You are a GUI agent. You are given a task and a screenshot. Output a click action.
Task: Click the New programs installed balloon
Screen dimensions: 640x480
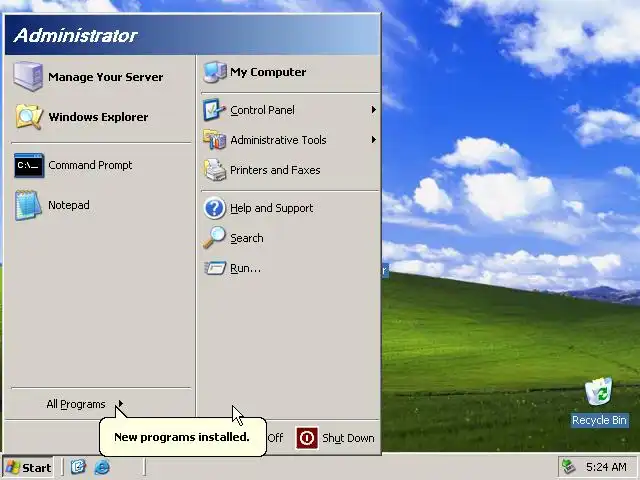click(182, 436)
